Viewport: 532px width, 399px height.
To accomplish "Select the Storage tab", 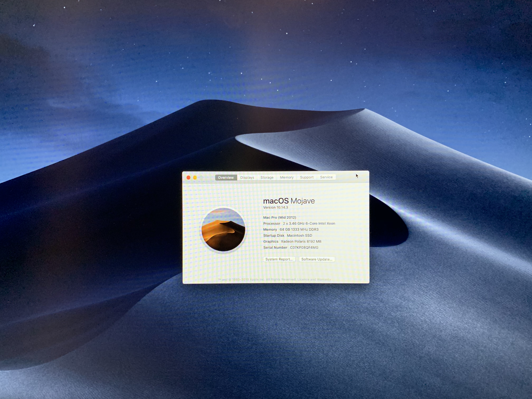I will (267, 177).
